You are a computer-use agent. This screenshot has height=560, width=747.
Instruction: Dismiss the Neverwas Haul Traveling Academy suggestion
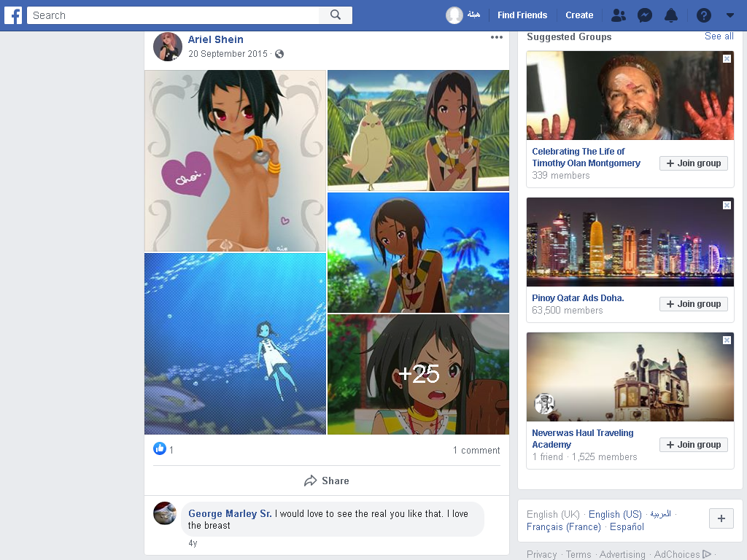coord(727,340)
